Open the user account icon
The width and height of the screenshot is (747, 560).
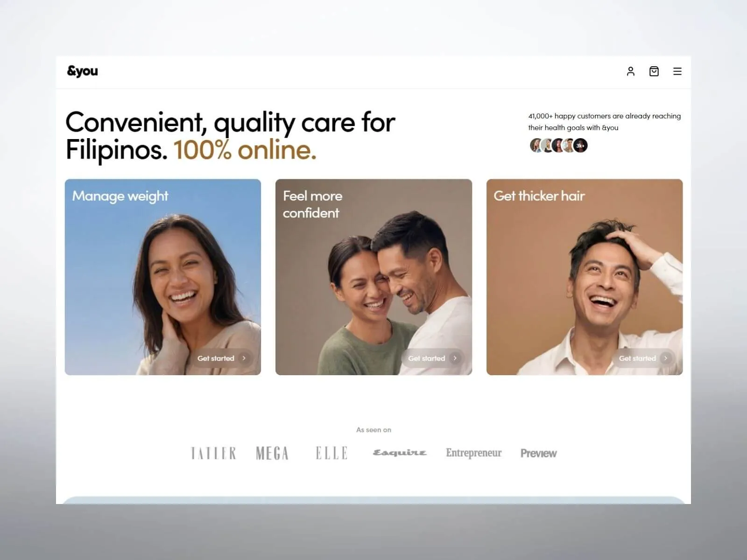pyautogui.click(x=630, y=71)
